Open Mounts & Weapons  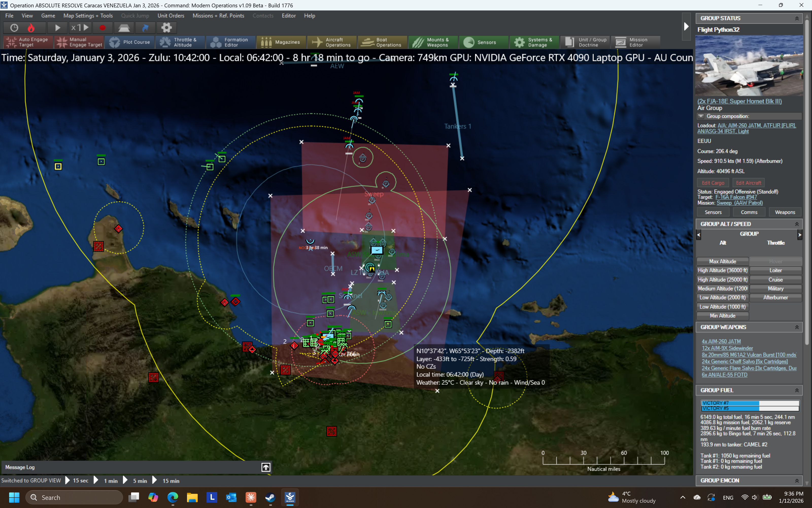pos(433,42)
